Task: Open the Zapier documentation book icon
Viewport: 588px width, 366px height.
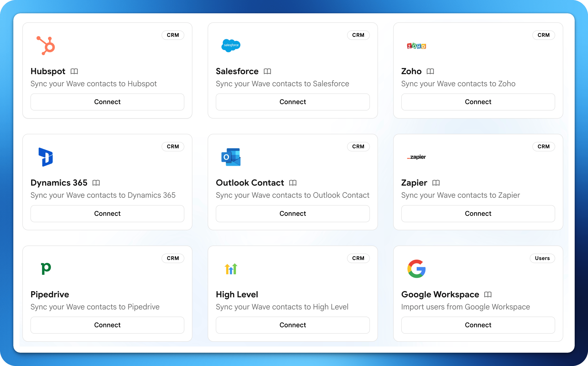Action: [436, 183]
